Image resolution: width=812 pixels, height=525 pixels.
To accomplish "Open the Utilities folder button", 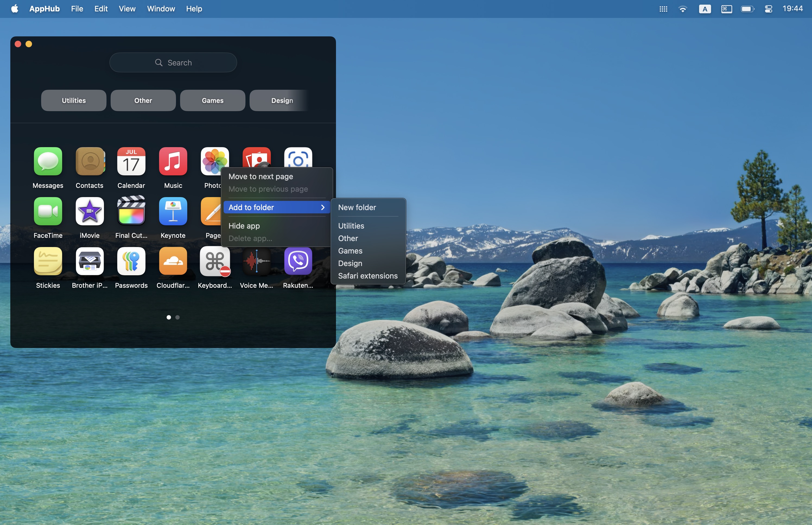I will point(74,100).
